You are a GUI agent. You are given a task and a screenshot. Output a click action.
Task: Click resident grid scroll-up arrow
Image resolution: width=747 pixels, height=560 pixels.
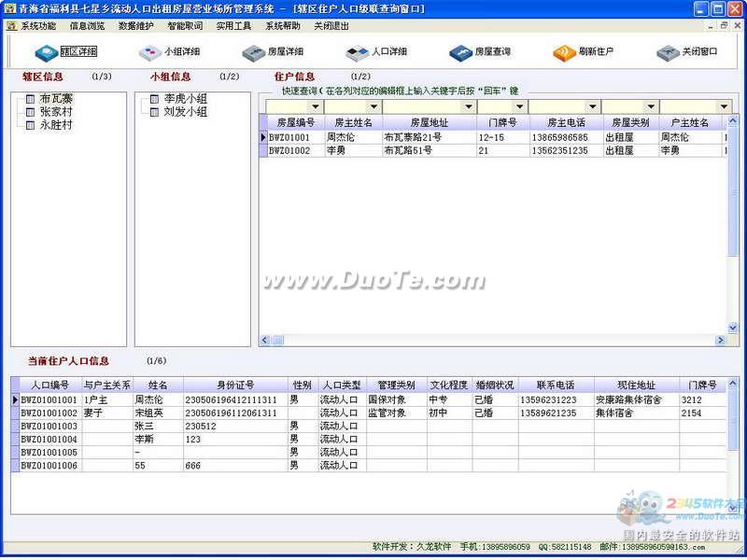(733, 384)
